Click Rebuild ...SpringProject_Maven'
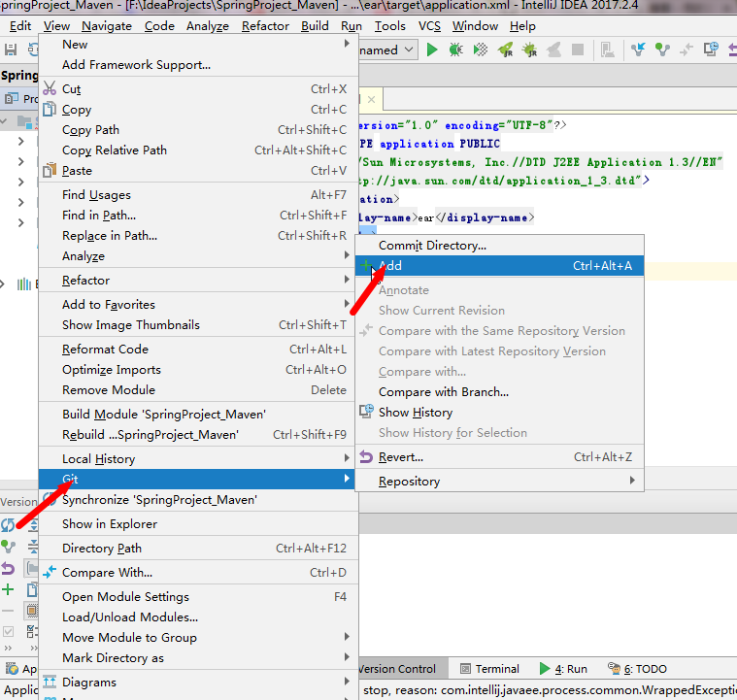This screenshot has height=700, width=737. click(196, 434)
